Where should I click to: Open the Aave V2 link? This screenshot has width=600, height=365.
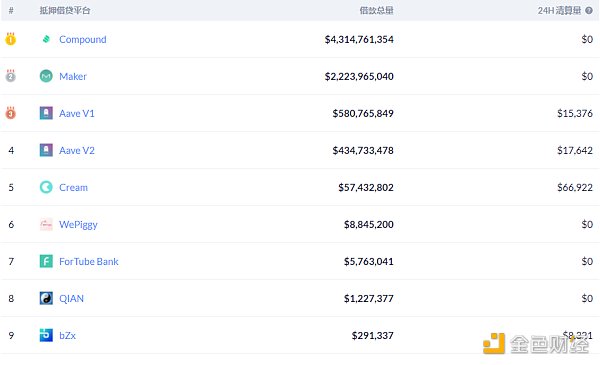[x=77, y=150]
